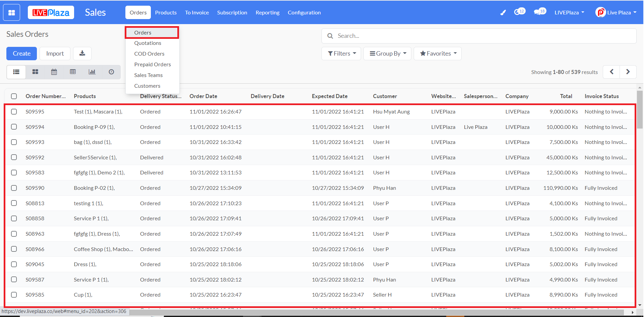
Task: Click customer name Hsu Myat Aung
Action: [x=391, y=112]
